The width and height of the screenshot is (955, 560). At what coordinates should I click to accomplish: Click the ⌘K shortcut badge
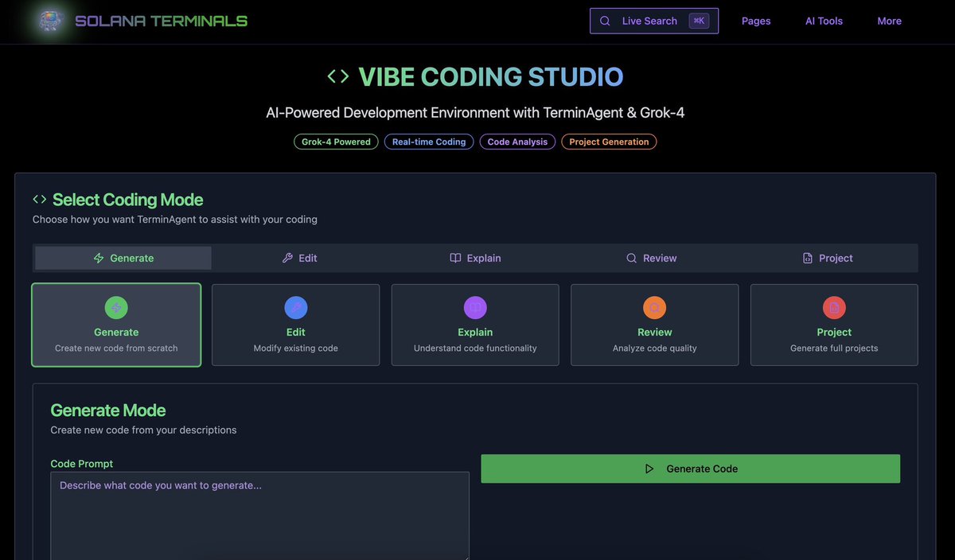click(x=699, y=21)
